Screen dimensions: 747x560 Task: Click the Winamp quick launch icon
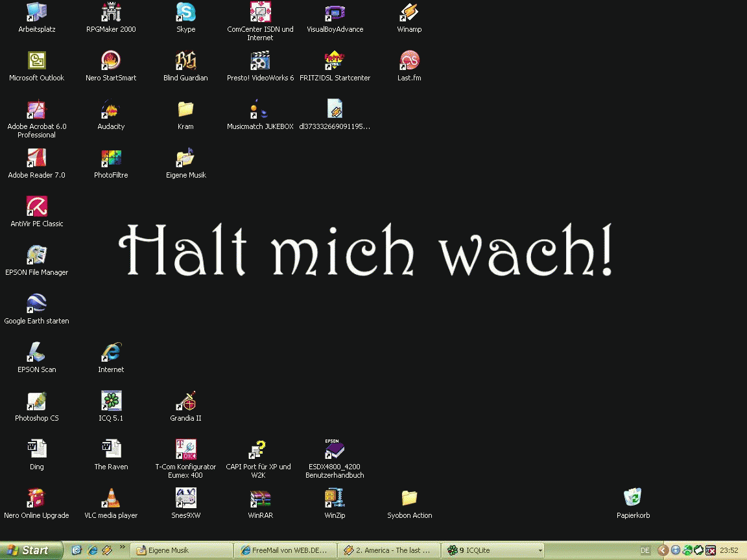tap(108, 550)
